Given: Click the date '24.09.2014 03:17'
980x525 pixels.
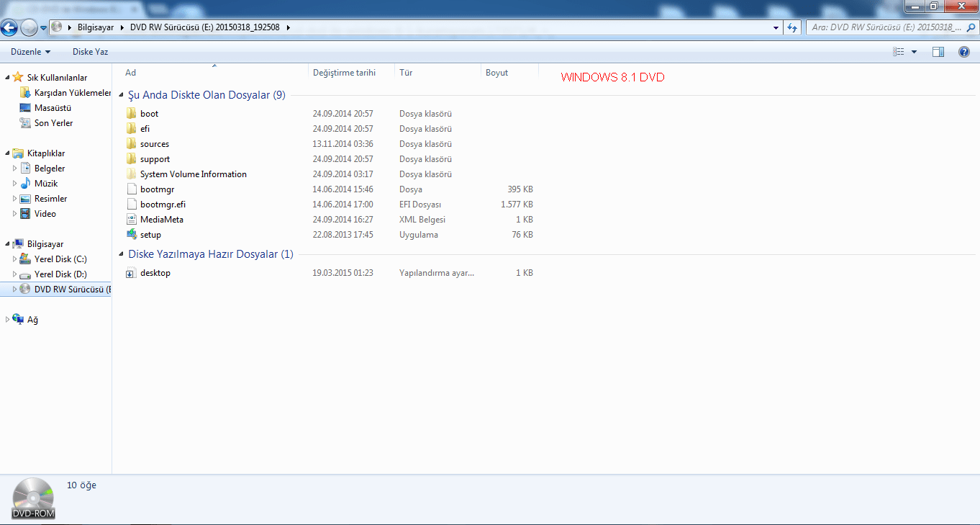Looking at the screenshot, I should click(342, 174).
